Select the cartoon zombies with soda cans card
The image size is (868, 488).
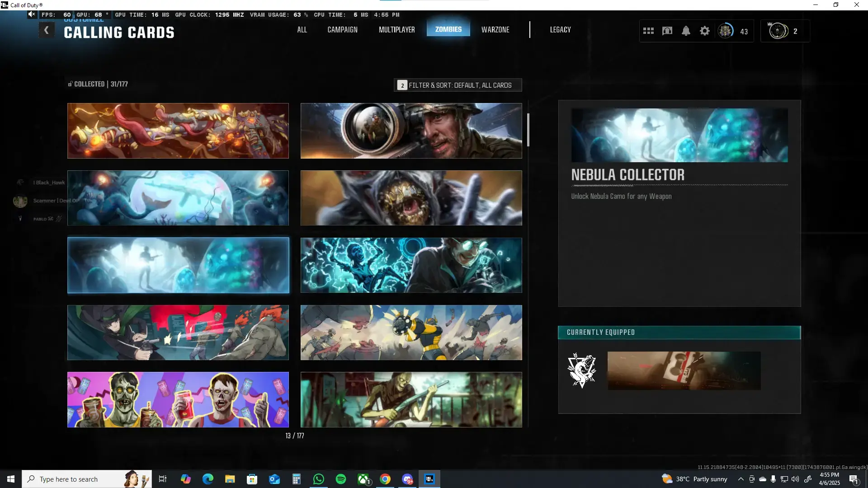[178, 399]
